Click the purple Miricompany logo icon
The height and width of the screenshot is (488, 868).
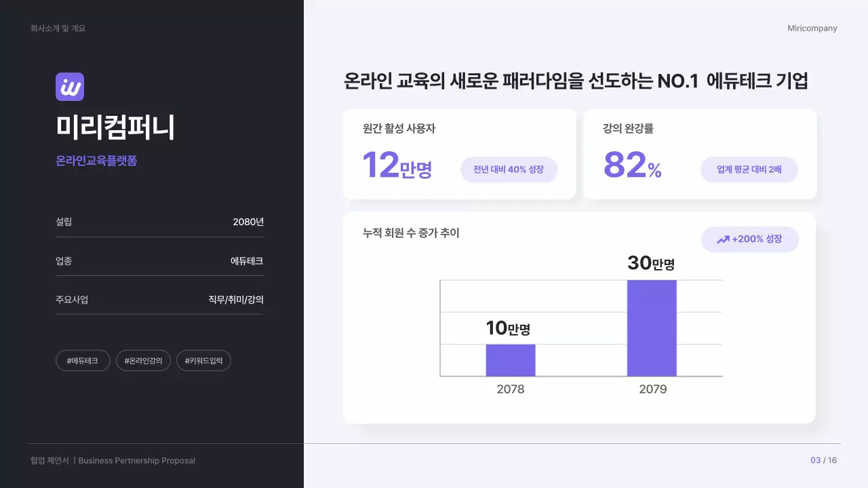tap(70, 86)
